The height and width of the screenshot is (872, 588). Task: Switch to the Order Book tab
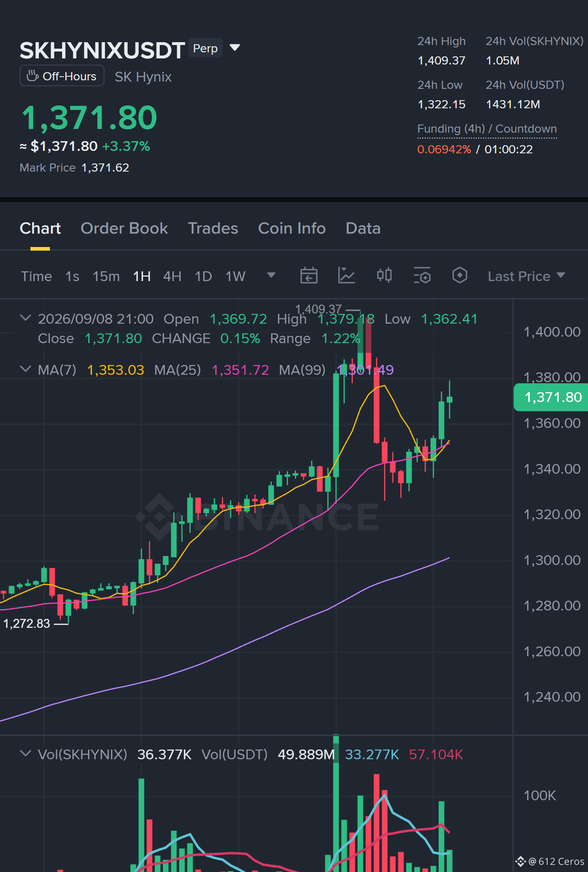point(124,228)
